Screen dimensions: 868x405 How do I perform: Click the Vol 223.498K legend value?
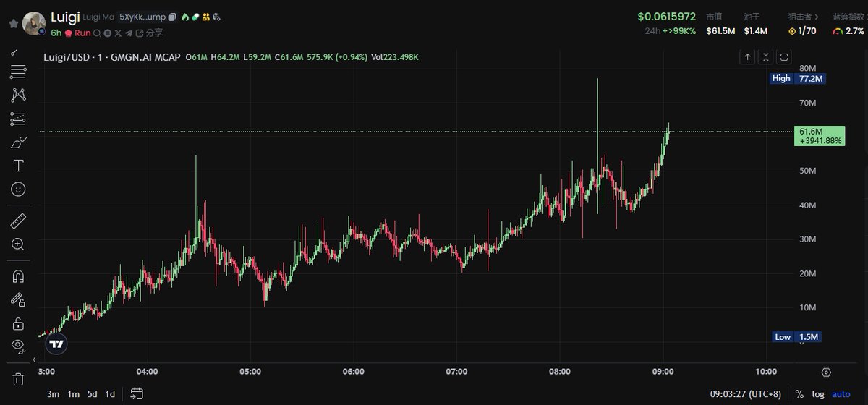coord(394,57)
